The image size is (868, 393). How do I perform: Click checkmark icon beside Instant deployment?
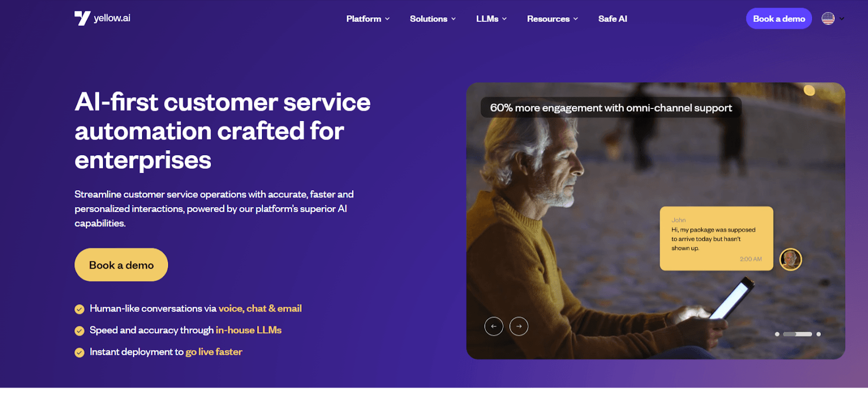pos(79,352)
